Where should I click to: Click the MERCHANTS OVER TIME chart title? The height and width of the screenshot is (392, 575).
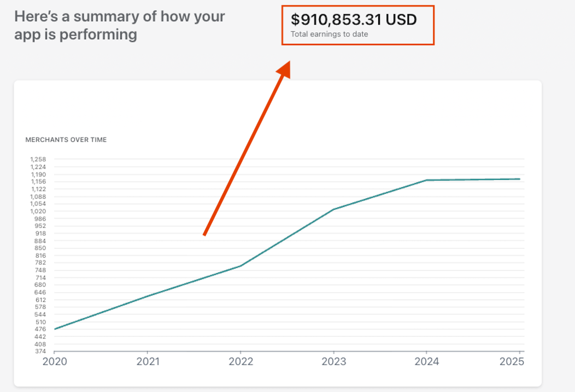pyautogui.click(x=66, y=140)
